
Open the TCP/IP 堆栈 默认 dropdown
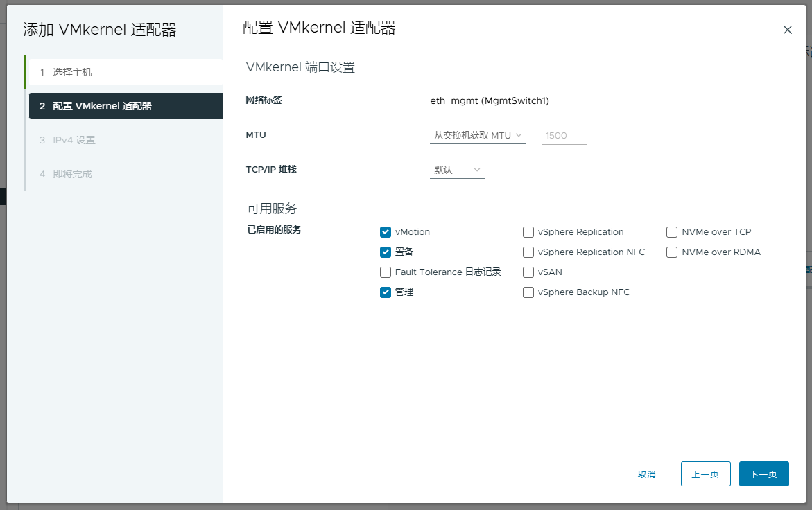pyautogui.click(x=457, y=170)
